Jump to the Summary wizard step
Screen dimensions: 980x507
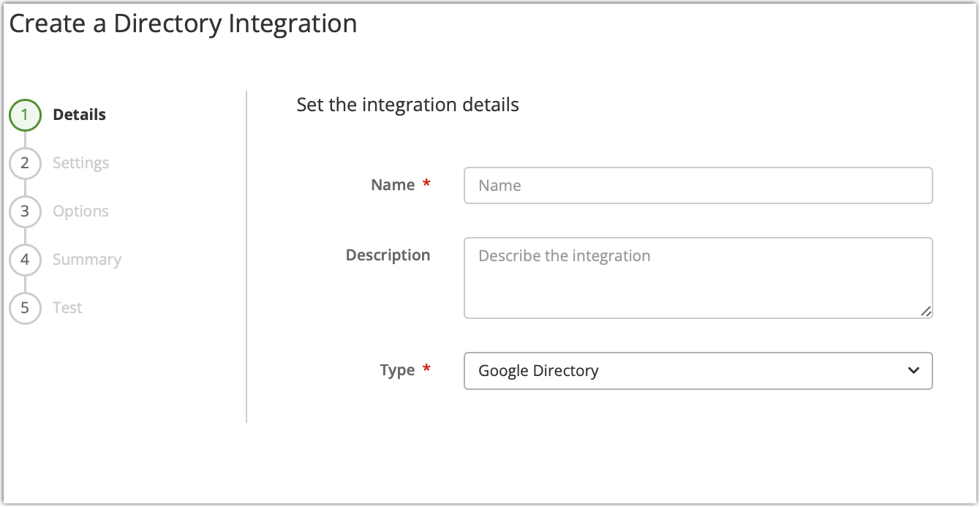[x=86, y=260]
